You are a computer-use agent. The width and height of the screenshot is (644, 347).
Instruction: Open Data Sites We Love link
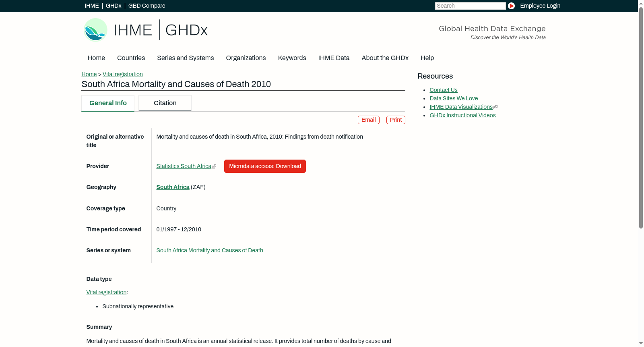454,98
